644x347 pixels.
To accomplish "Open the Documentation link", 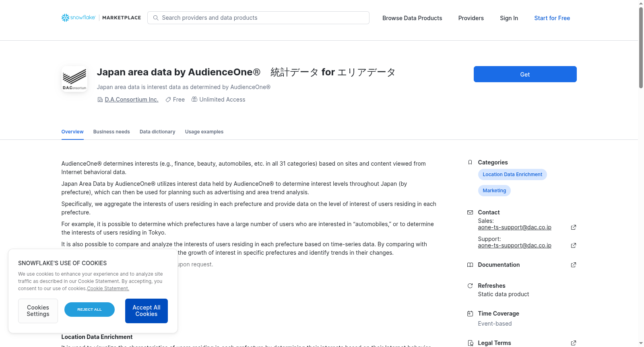I will pos(499,265).
